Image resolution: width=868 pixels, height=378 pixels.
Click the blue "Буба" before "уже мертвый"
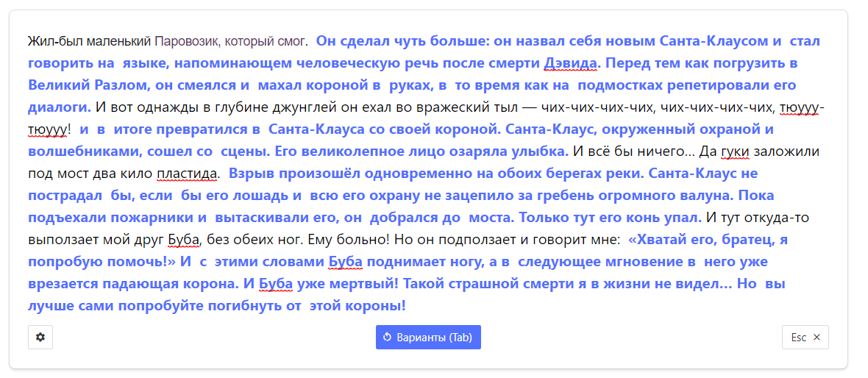pyautogui.click(x=275, y=285)
